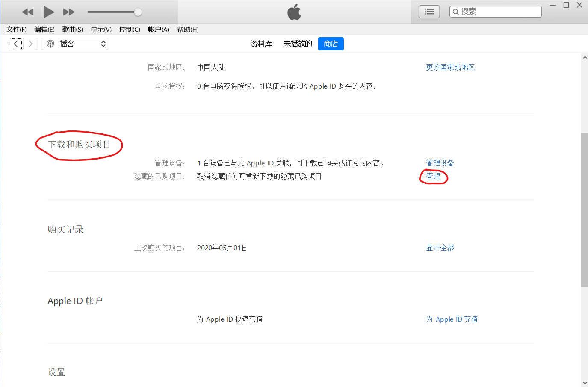Open the 编辑(E) menu

(44, 30)
